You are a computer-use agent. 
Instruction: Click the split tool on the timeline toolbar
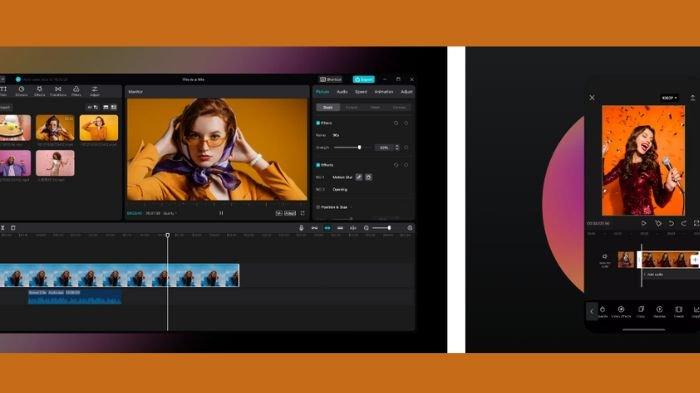(x=2, y=228)
